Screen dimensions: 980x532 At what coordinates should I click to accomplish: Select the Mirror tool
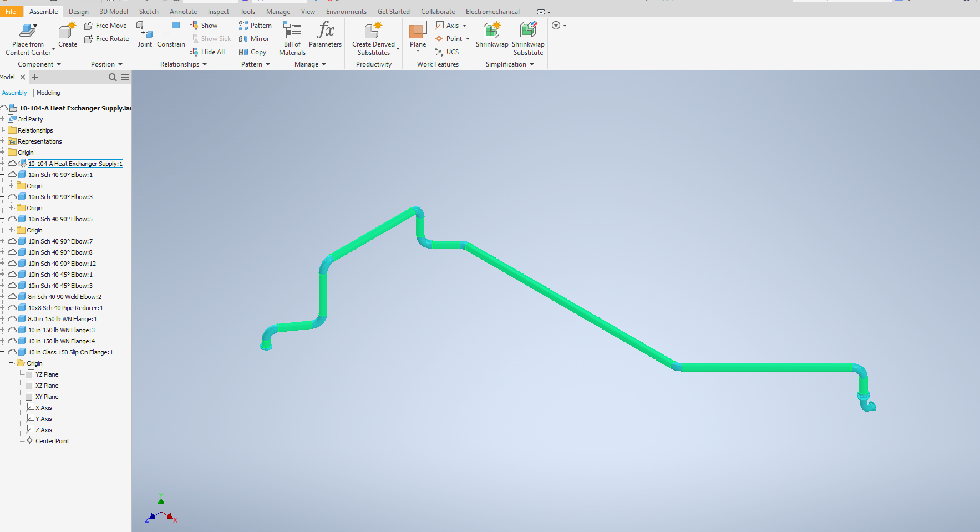tap(255, 38)
